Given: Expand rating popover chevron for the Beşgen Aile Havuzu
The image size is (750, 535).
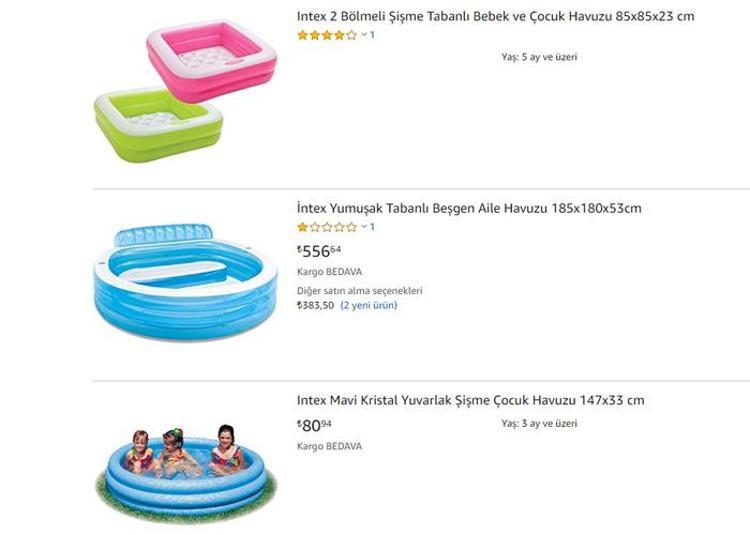Looking at the screenshot, I should pos(364,227).
